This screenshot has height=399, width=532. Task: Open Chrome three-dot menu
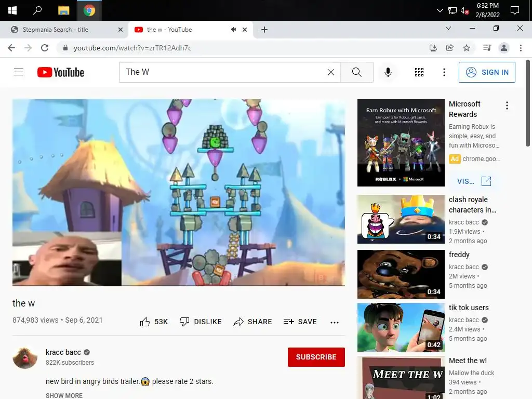click(x=521, y=48)
